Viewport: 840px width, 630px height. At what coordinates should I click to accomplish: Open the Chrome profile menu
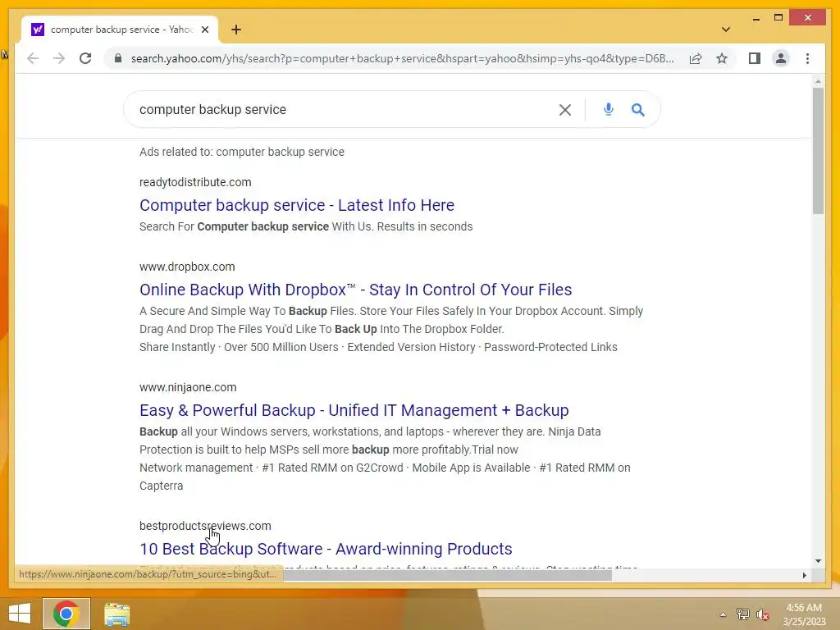pos(781,58)
